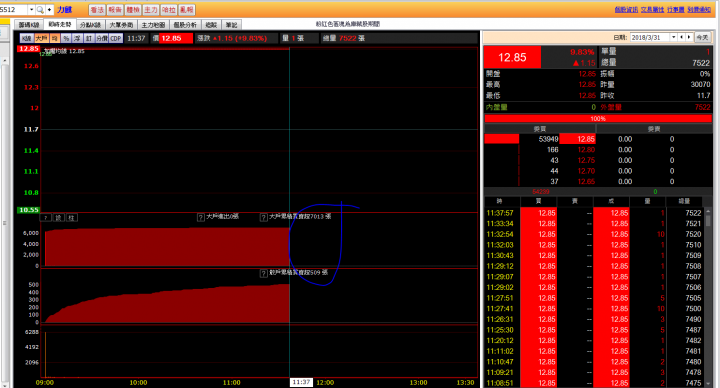The width and height of the screenshot is (720, 388).
Task: Click the red 12.85 price box in toolbar
Action: [x=176, y=38]
